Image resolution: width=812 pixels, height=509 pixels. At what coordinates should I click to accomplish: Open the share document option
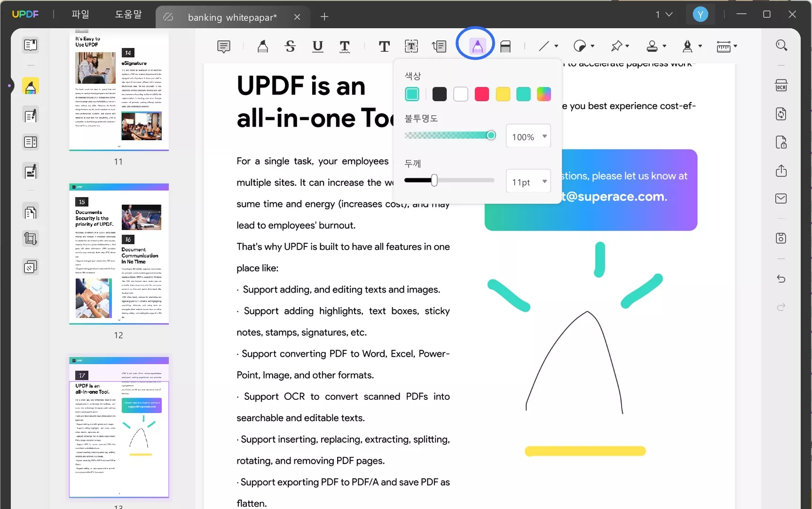pyautogui.click(x=781, y=170)
